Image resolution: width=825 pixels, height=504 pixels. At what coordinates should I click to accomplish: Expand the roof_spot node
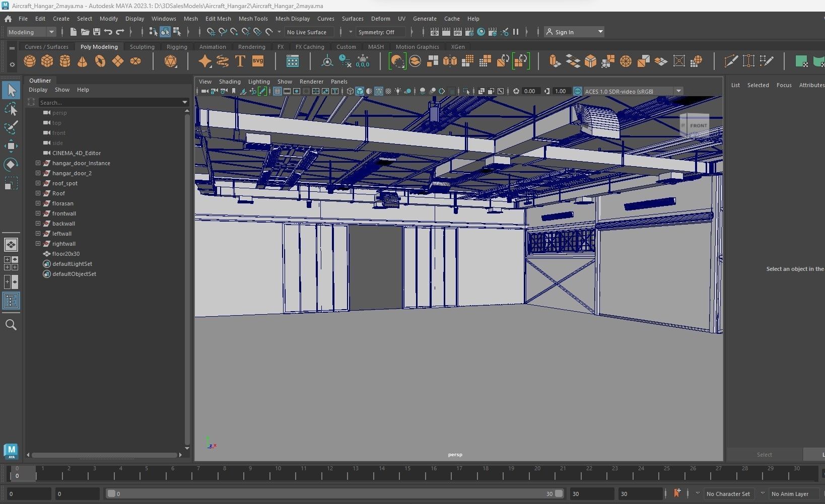pyautogui.click(x=38, y=183)
